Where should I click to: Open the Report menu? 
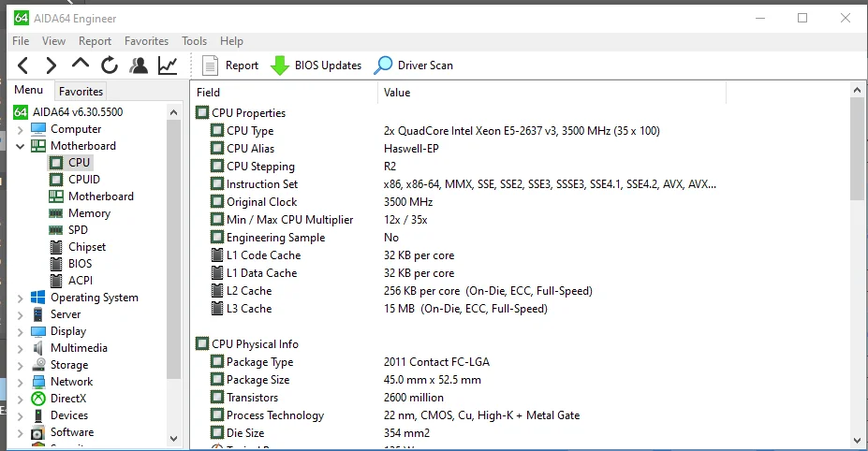(x=95, y=41)
